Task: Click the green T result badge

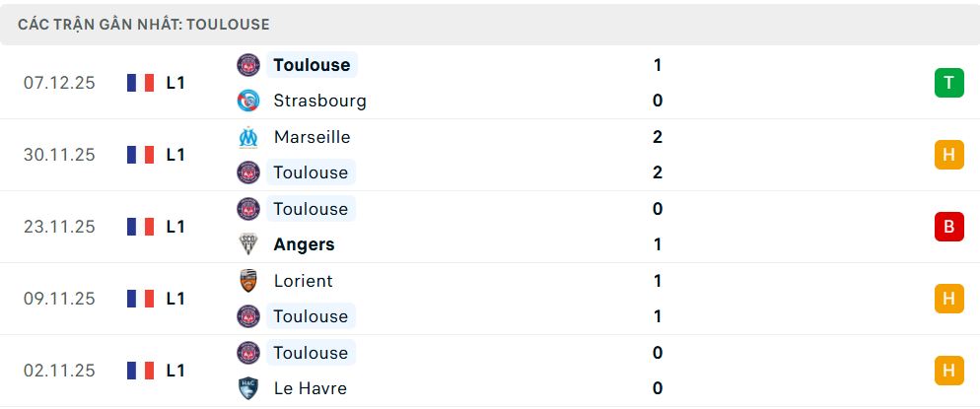Action: click(948, 83)
